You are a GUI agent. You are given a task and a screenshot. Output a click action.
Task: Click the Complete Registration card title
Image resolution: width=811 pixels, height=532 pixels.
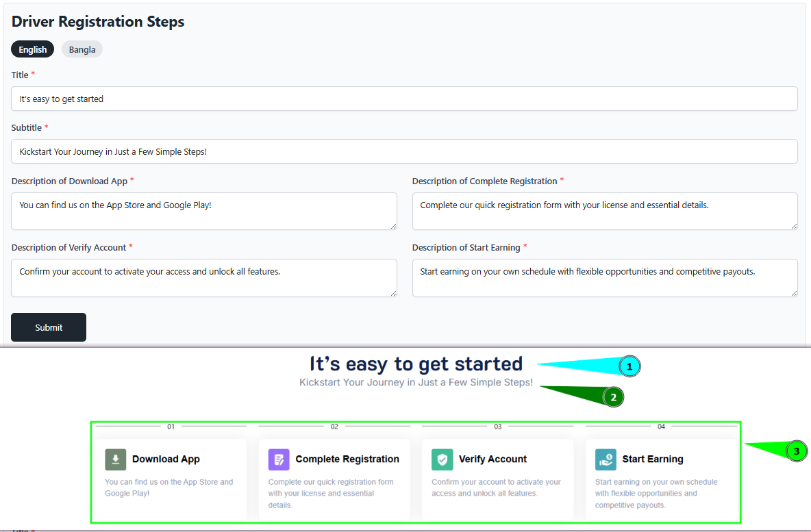point(347,459)
